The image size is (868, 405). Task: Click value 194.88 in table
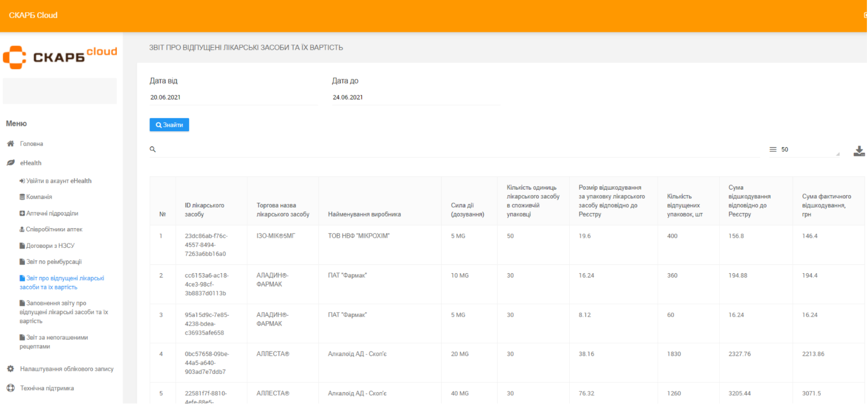coord(738,276)
